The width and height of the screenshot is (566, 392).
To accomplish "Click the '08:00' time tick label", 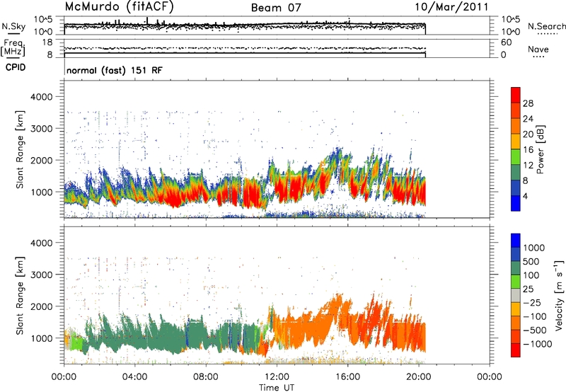I will pos(206,377).
